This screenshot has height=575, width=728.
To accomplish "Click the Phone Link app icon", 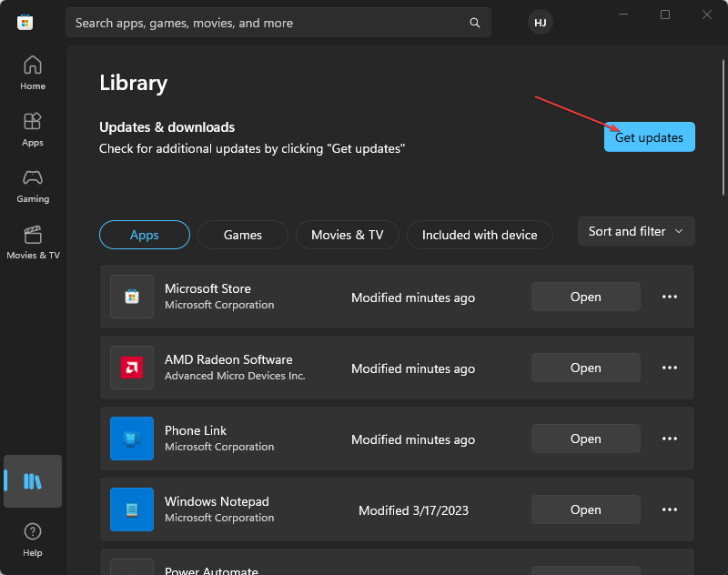I will [132, 439].
